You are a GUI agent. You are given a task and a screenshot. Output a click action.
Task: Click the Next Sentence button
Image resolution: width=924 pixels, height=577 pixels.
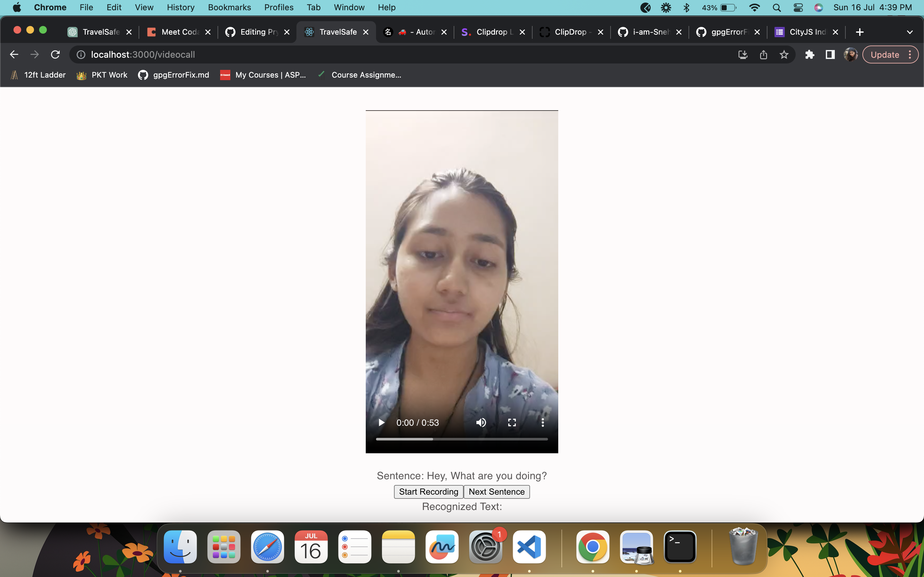[496, 491]
